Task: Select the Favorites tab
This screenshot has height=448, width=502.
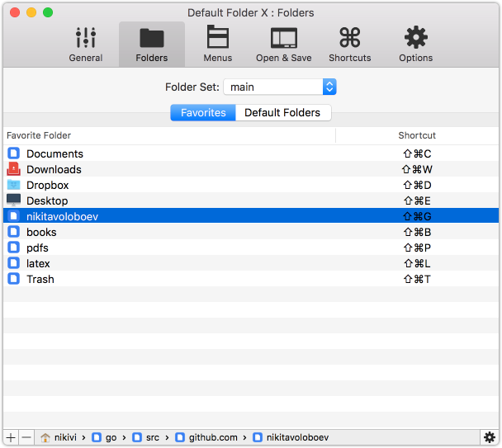Action: pos(203,113)
